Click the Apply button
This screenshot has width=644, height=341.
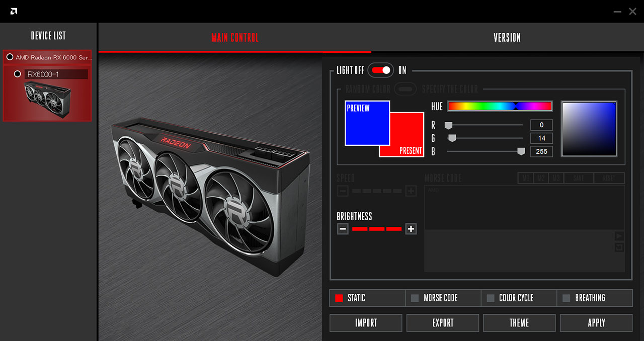pos(596,323)
